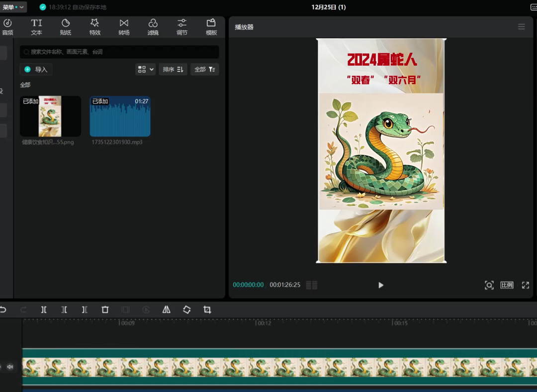
Task: Click the mirror flip icon
Action: [x=167, y=310]
